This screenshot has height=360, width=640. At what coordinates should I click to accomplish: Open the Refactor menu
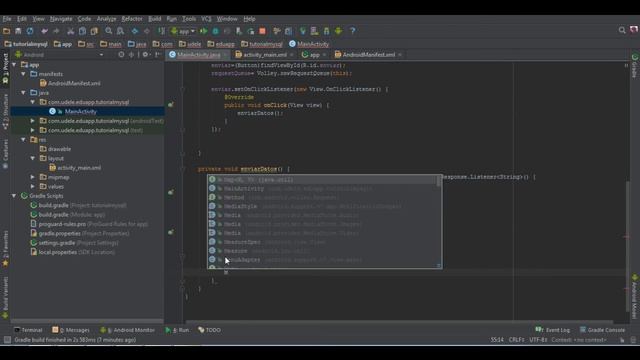click(x=132, y=19)
